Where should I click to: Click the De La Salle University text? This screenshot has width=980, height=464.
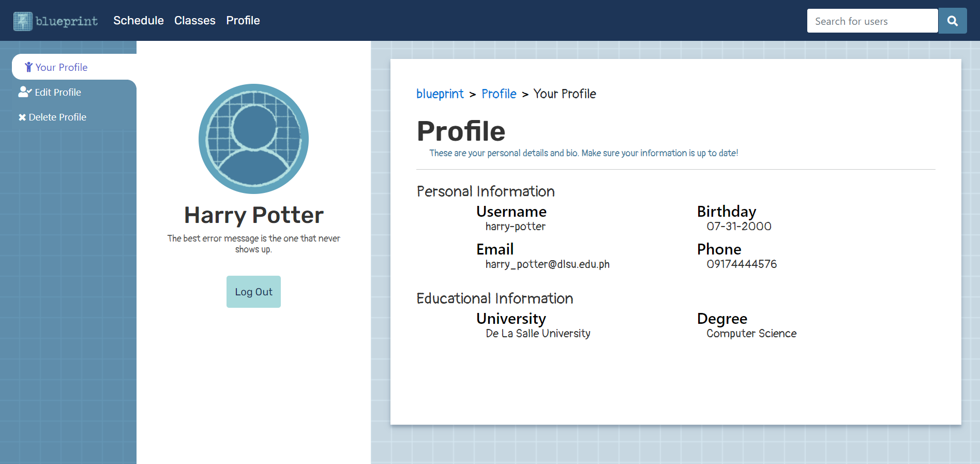tap(538, 334)
